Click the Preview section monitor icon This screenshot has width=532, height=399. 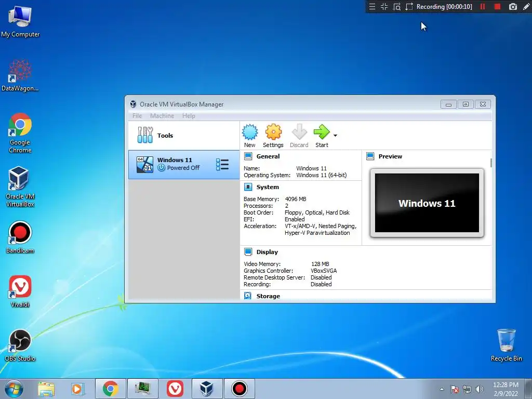click(370, 156)
